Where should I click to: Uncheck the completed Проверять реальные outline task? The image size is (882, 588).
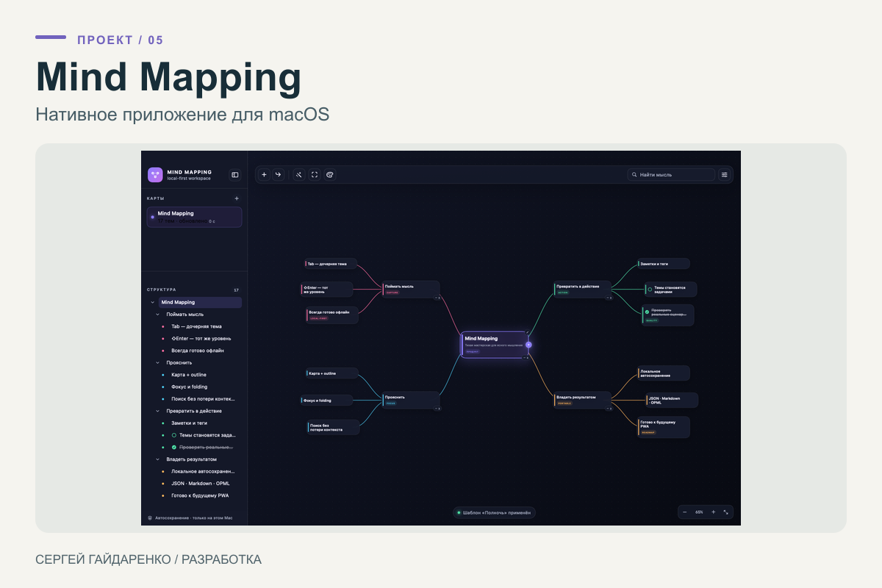(174, 447)
